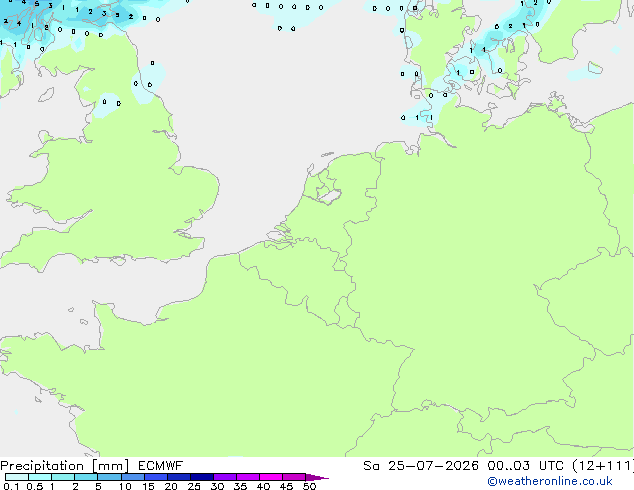Click the "10" legend value label
Screen dimensions: 634x490
click(125, 486)
